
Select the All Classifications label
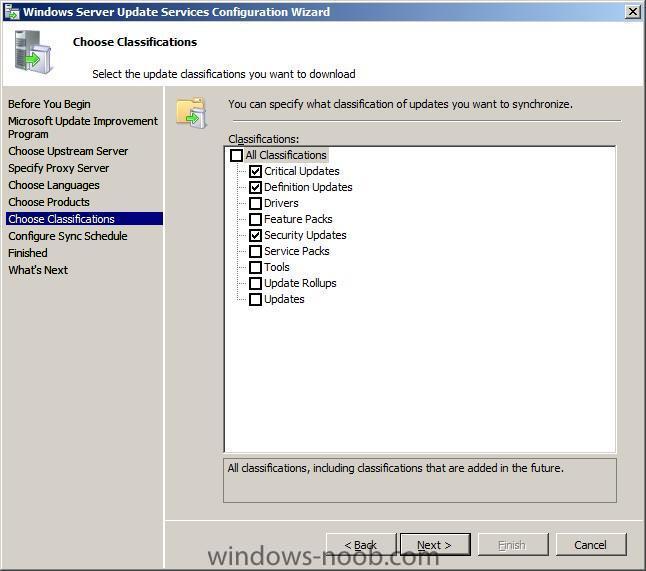tap(286, 155)
